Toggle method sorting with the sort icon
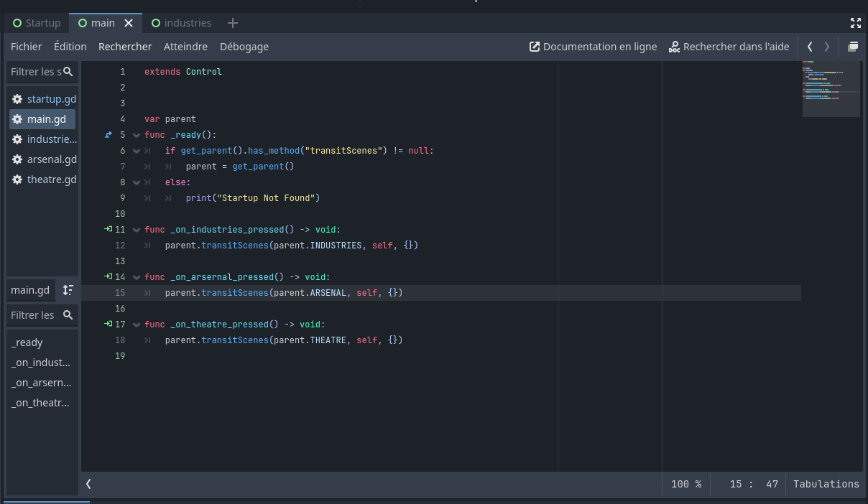This screenshot has height=504, width=868. tap(68, 289)
